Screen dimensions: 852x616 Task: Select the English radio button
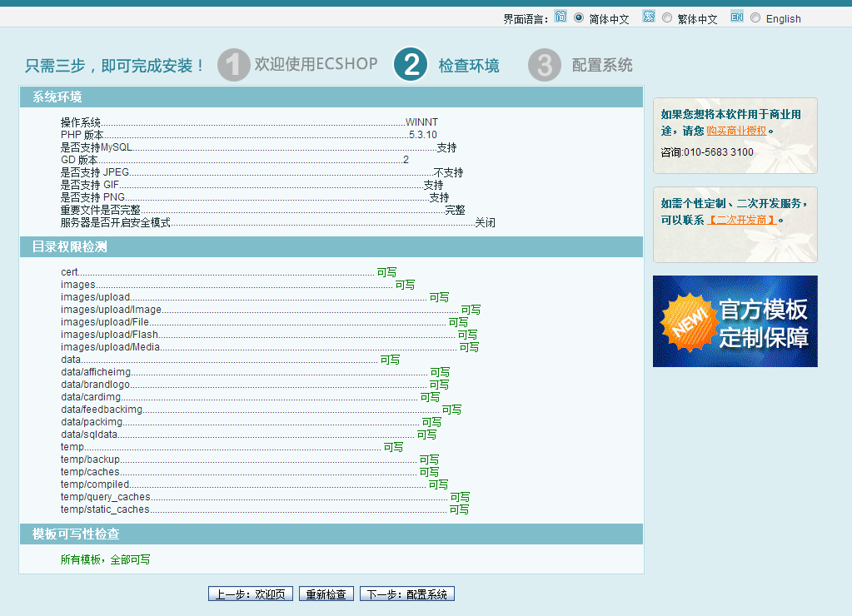click(755, 18)
